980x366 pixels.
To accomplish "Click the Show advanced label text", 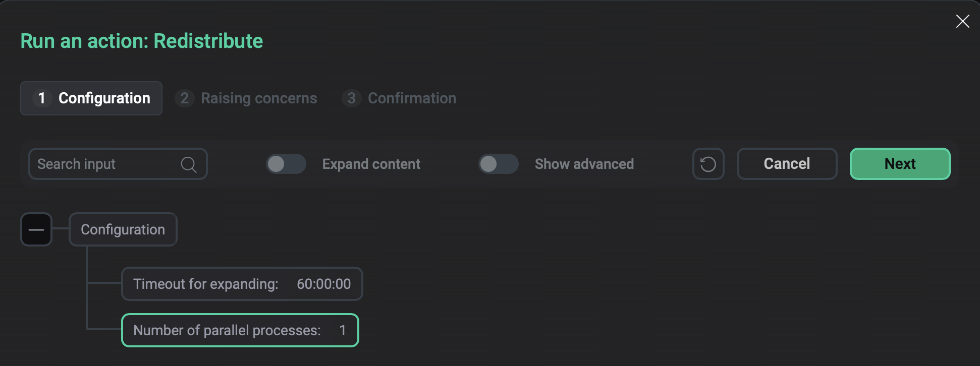I will tap(584, 164).
